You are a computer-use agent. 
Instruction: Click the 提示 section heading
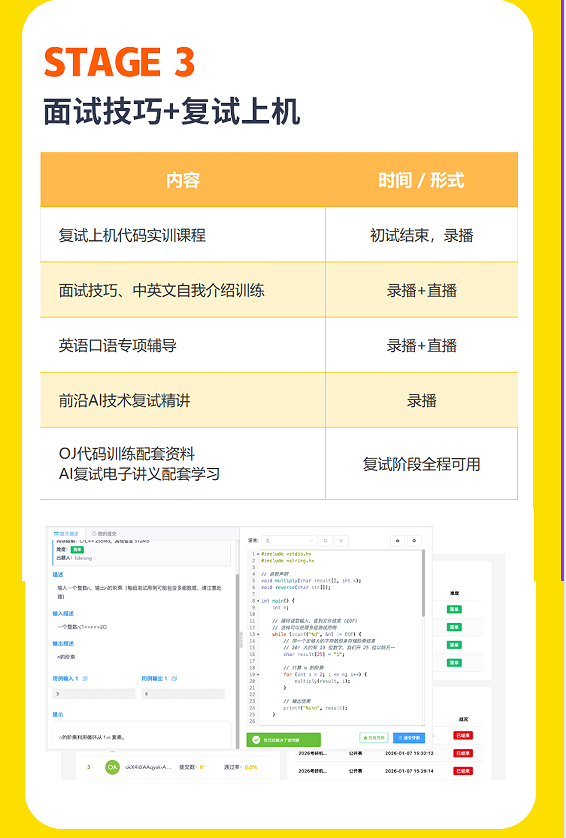click(x=58, y=715)
